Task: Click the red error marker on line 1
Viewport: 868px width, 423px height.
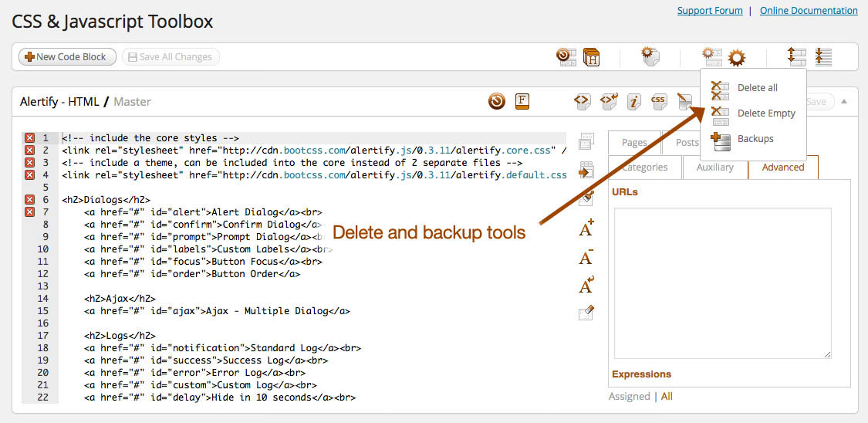Action: pos(30,137)
